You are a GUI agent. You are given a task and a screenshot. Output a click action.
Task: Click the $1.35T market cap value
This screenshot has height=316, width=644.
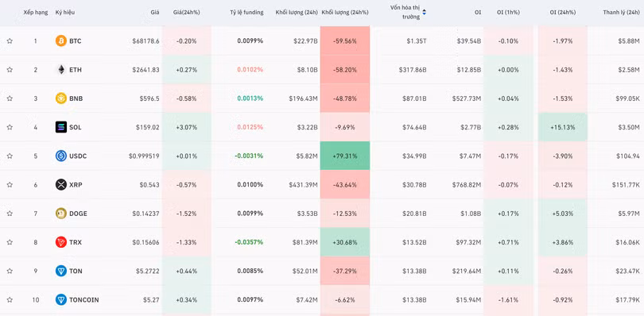[x=417, y=41]
